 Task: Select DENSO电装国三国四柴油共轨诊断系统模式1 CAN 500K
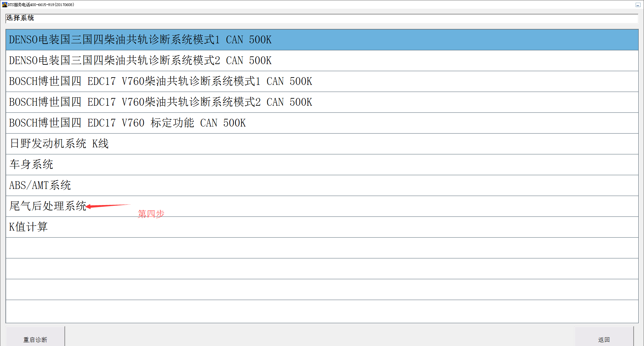(322, 40)
